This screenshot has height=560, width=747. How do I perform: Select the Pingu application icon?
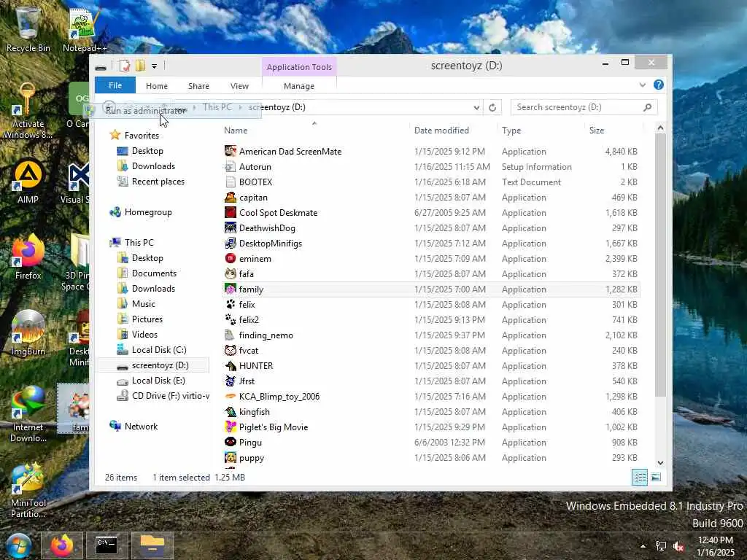point(230,443)
